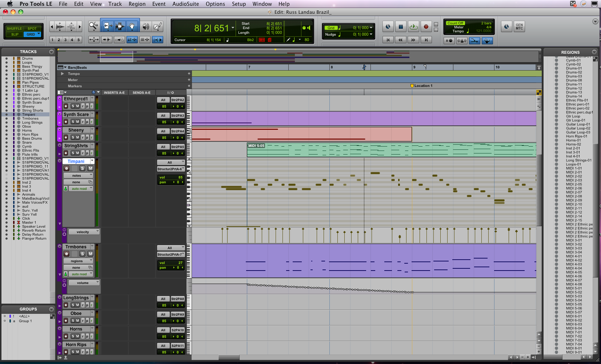Select the Grabber hand tool
601x364 pixels.
[x=132, y=26]
